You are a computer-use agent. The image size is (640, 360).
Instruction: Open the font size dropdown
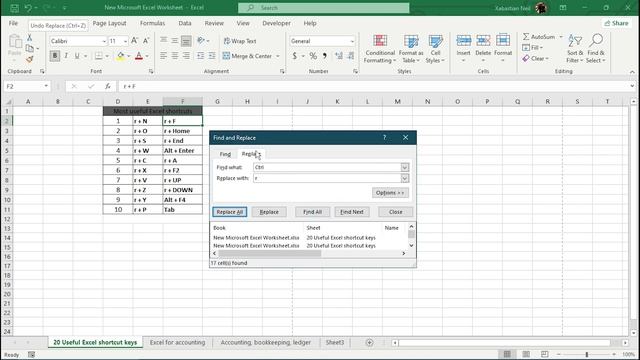pos(125,41)
